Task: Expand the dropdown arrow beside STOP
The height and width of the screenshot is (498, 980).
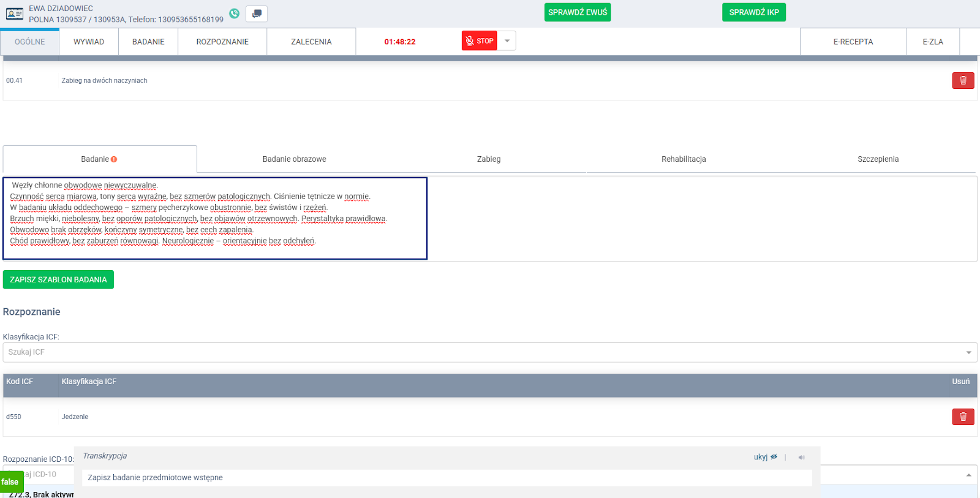Action: [x=507, y=41]
